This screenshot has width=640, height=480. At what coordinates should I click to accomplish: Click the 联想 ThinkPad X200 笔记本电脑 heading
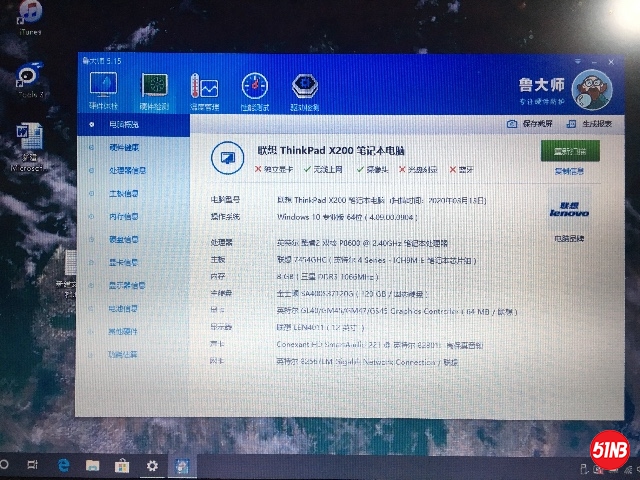(331, 151)
